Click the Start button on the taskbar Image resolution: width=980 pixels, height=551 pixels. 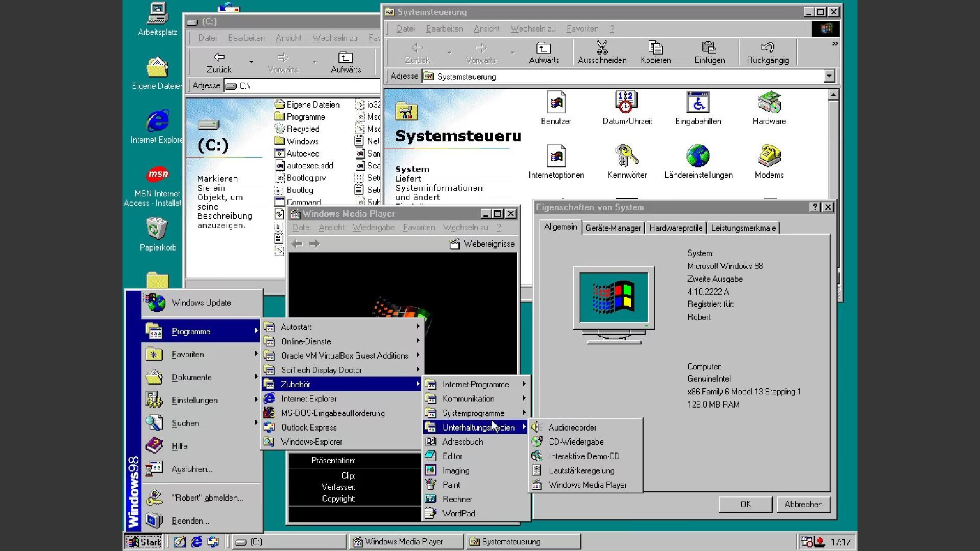[143, 542]
